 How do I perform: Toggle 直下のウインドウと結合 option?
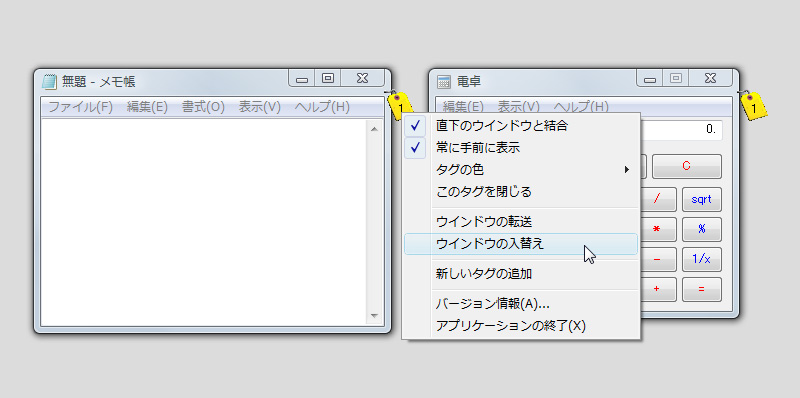tap(520, 126)
